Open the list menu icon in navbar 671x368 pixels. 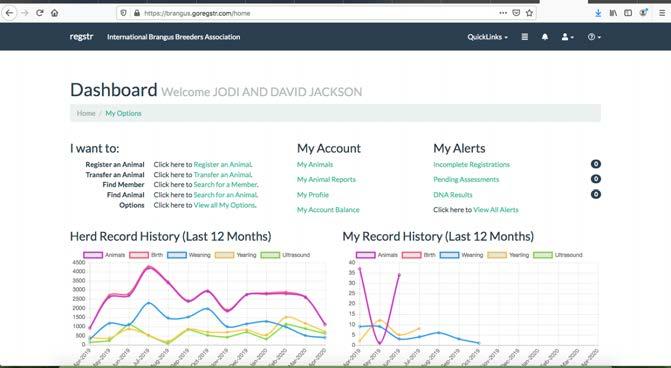tap(525, 37)
